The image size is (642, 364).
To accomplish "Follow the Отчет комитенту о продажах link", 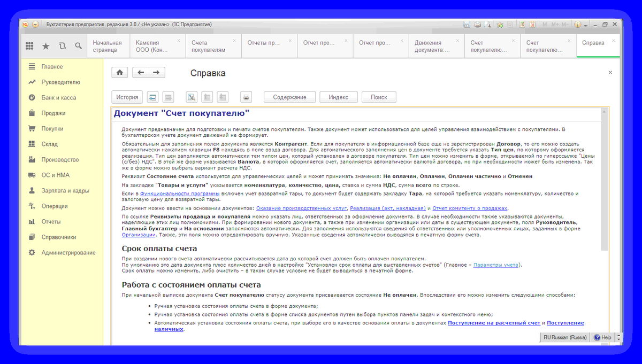I will (x=471, y=208).
